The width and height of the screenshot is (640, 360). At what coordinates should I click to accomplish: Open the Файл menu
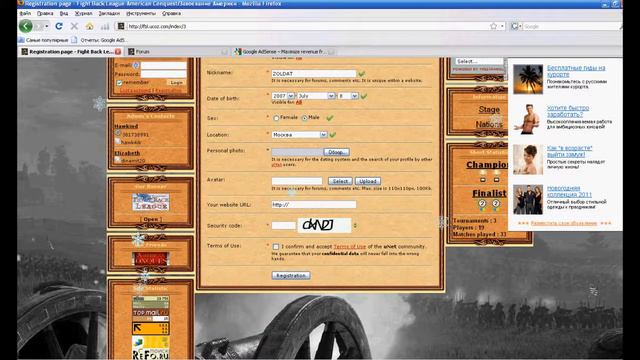pos(25,13)
